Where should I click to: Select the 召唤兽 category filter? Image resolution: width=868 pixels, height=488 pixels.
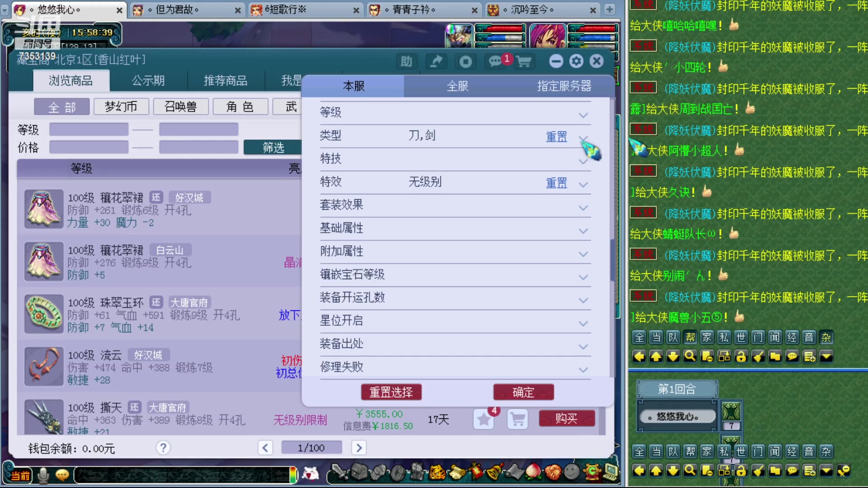click(180, 107)
